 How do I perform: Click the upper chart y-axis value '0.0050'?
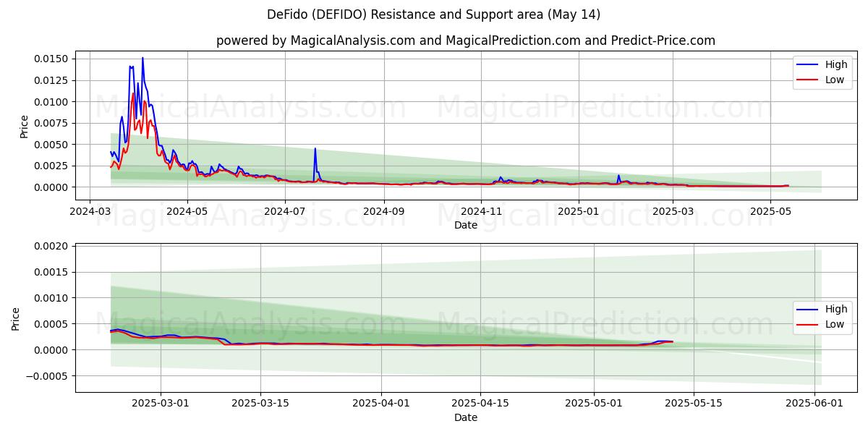[53, 145]
